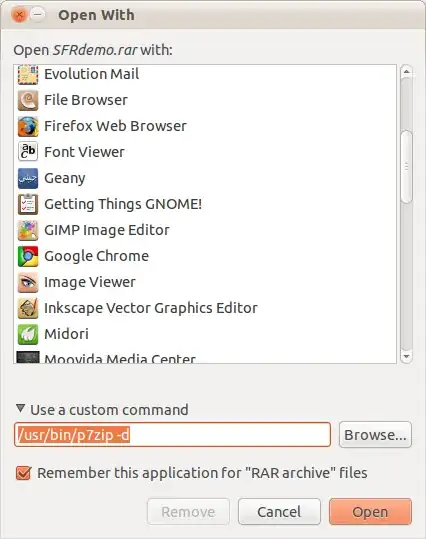Choose the Firefox Web Browser label
The height and width of the screenshot is (539, 426).
point(116,126)
